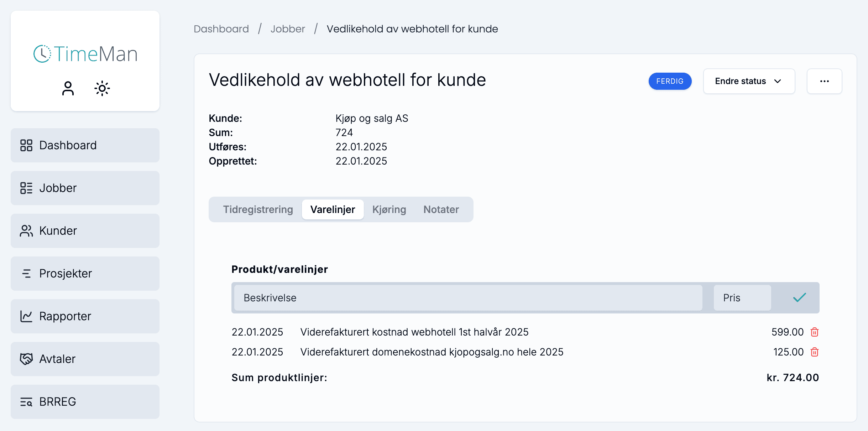Click the Beskrivelse input field
Image resolution: width=868 pixels, height=431 pixels.
click(x=468, y=298)
